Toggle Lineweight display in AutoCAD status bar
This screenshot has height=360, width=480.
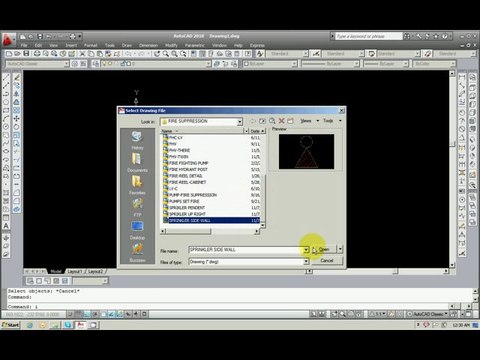coord(136,314)
